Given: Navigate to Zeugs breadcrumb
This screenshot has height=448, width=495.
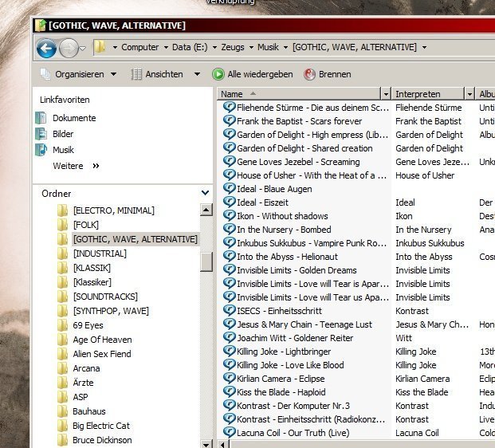Looking at the screenshot, I should (233, 47).
